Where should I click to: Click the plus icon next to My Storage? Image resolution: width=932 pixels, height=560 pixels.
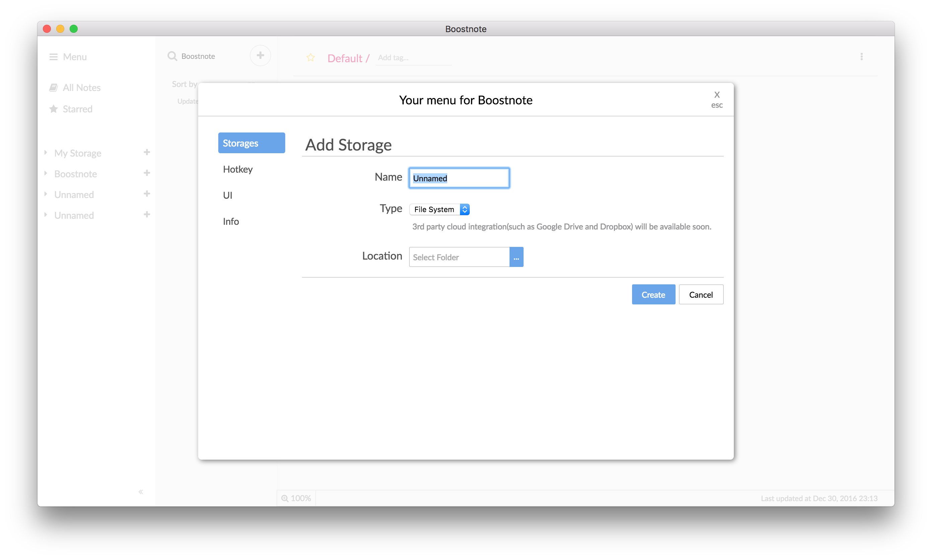[x=147, y=153]
